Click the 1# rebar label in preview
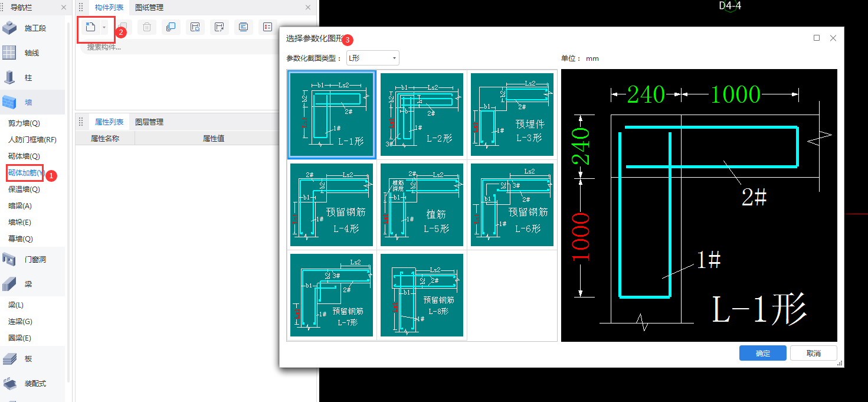This screenshot has height=402, width=868. click(709, 260)
